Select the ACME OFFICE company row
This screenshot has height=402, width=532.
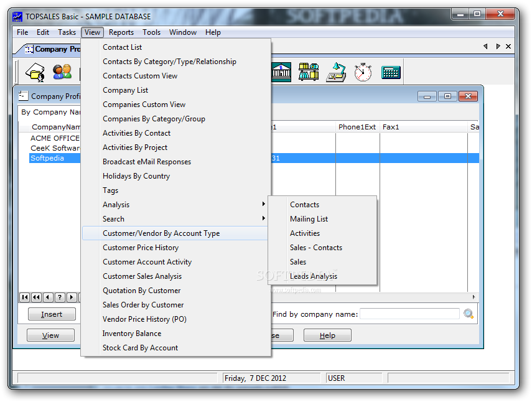pos(55,138)
